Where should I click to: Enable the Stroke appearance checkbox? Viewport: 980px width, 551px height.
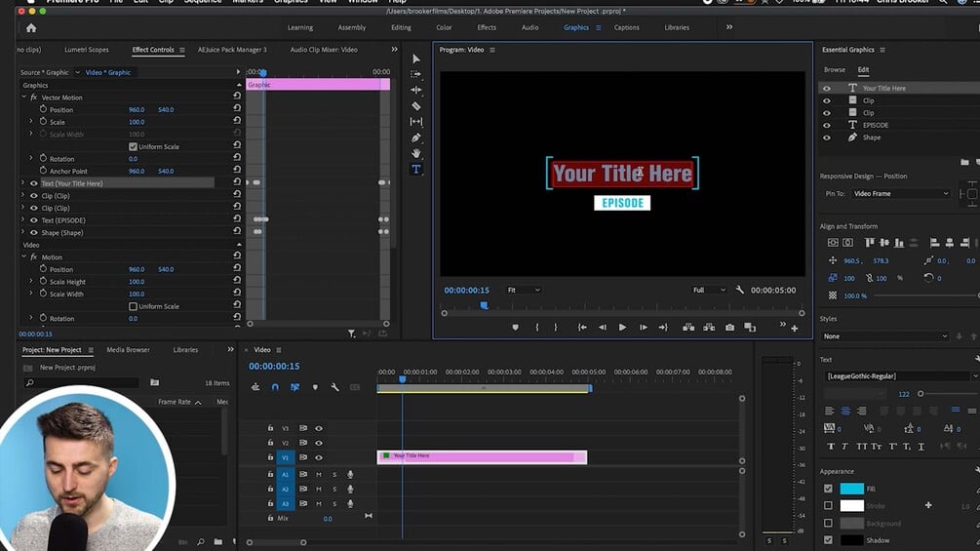pyautogui.click(x=828, y=505)
